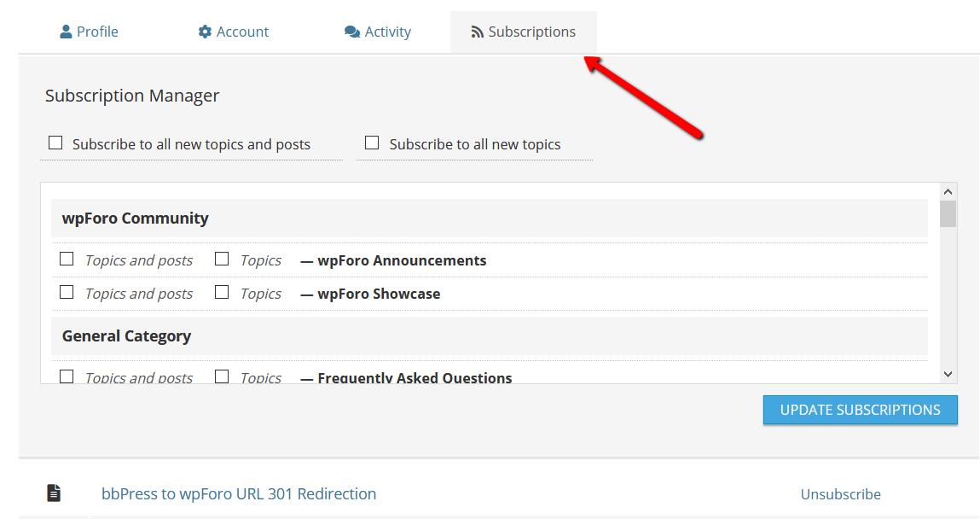Go to the Activity tab
This screenshot has height=519, width=980.
point(387,32)
